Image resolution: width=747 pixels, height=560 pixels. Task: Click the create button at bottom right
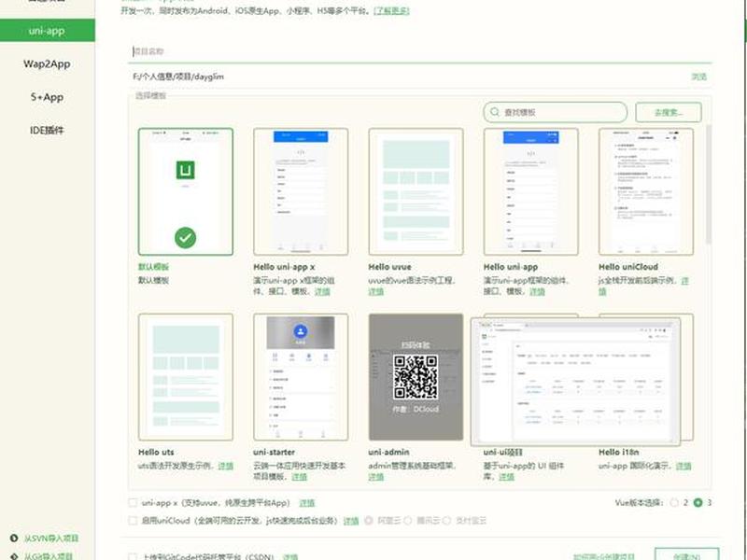686,554
